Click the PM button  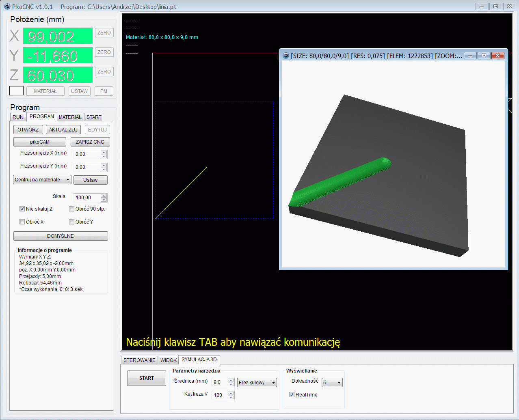pyautogui.click(x=104, y=91)
